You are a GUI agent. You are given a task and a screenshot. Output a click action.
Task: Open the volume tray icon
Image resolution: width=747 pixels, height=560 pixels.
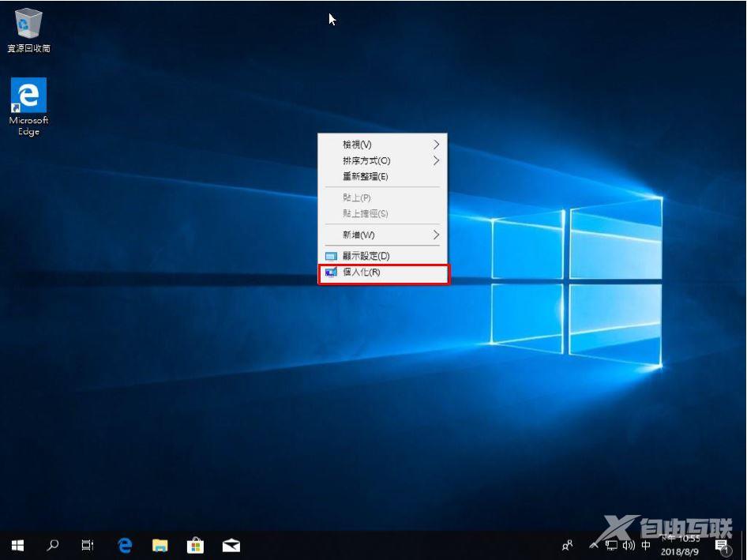[629, 545]
